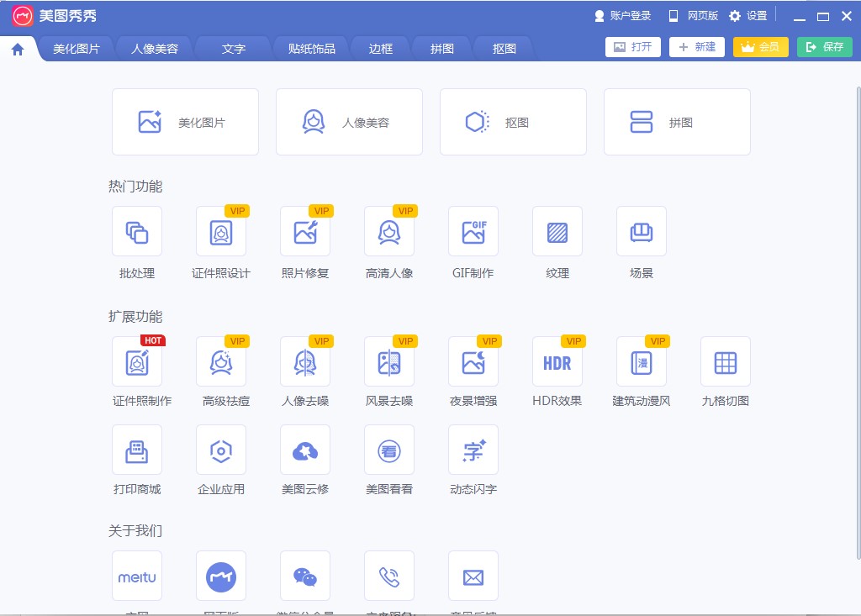Start the GIF制作 maker
The height and width of the screenshot is (616, 861).
[473, 231]
